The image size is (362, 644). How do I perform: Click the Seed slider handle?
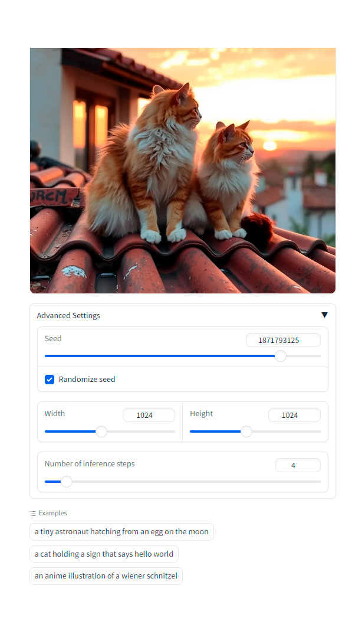point(281,356)
